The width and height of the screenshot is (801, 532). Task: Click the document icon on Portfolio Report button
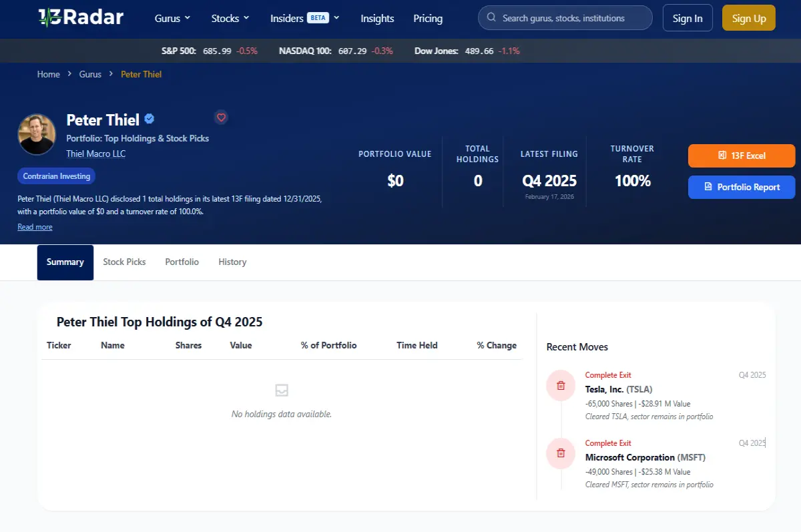tap(709, 187)
